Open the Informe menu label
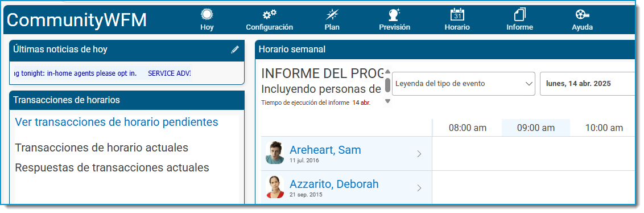The height and width of the screenshot is (213, 644). coord(519,27)
